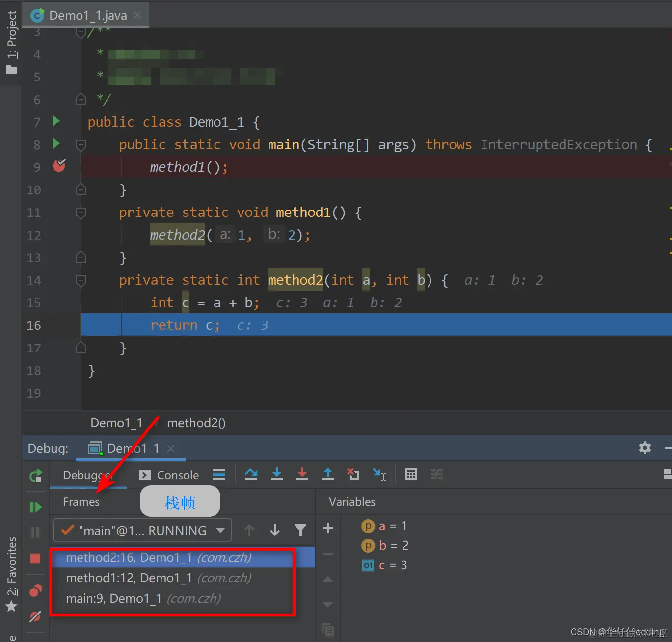Toggle the breakpoint on line 9
The height and width of the screenshot is (642, 672).
[59, 166]
